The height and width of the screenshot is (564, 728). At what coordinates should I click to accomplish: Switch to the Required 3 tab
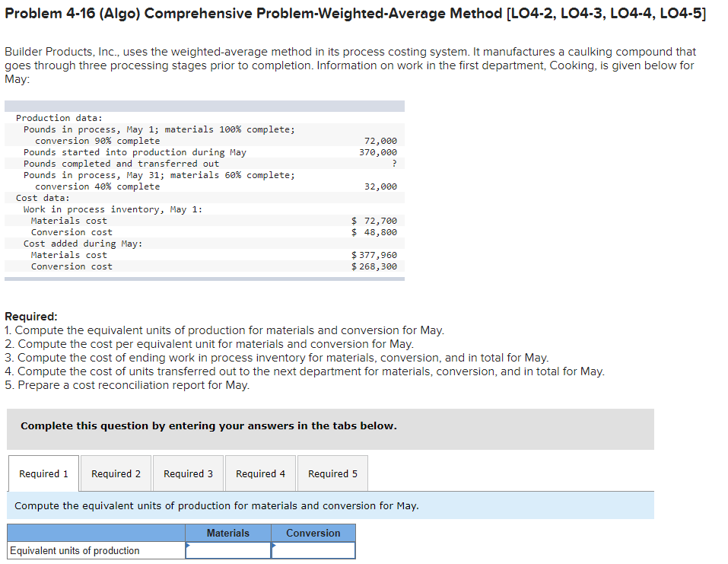(x=187, y=473)
